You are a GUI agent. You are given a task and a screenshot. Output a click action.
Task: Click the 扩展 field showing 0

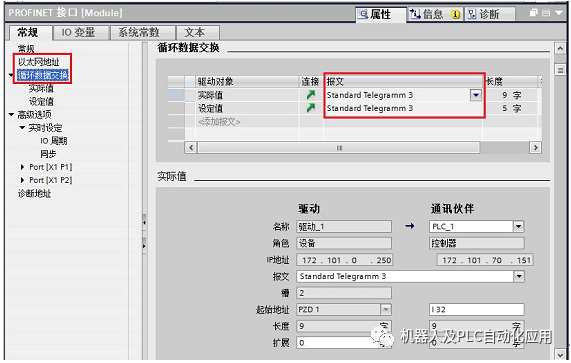coord(344,343)
